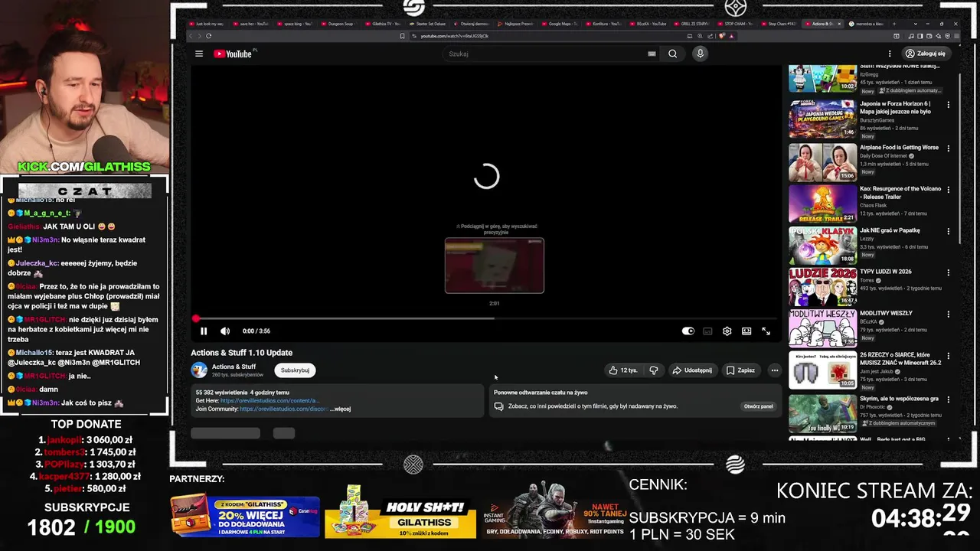Switch to the Konfitura browser tab
Image resolution: width=980 pixels, height=551 pixels.
coord(605,24)
